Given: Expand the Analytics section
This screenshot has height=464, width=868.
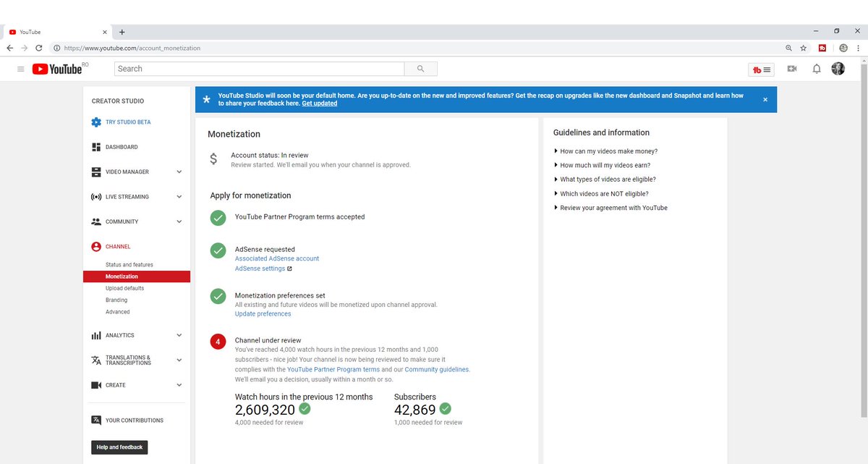Looking at the screenshot, I should 179,335.
